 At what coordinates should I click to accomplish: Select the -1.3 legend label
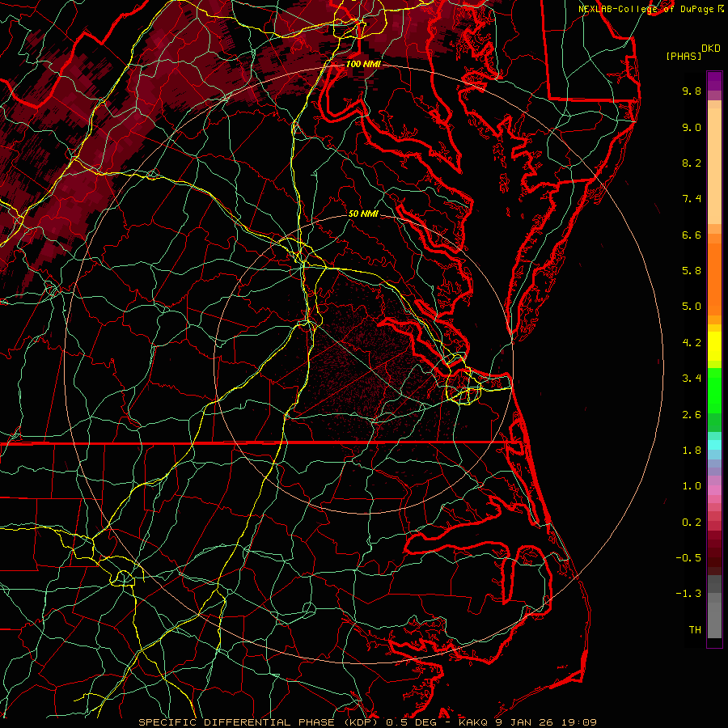coord(688,594)
